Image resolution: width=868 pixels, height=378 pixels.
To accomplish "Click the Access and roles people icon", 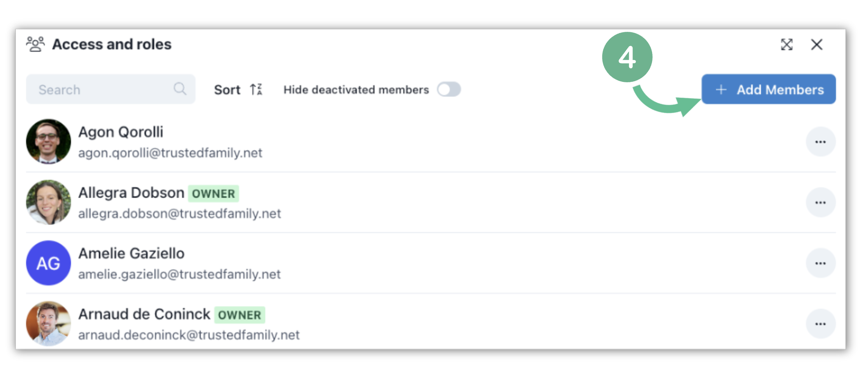I will pyautogui.click(x=35, y=44).
